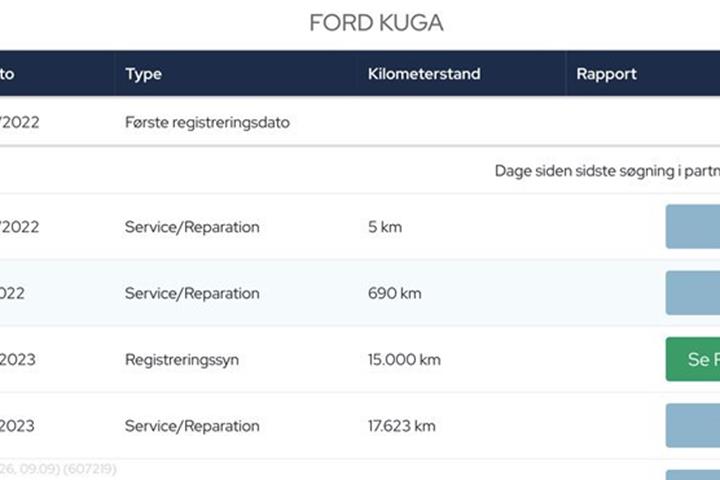This screenshot has height=480, width=720.
Task: Select the Registreringssyn type cell
Action: coord(182,360)
